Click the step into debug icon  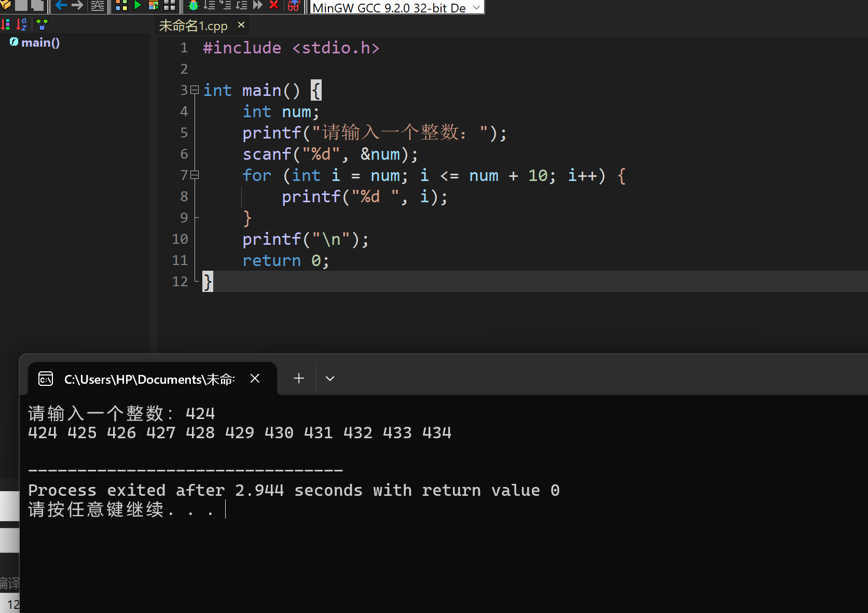pos(225,5)
